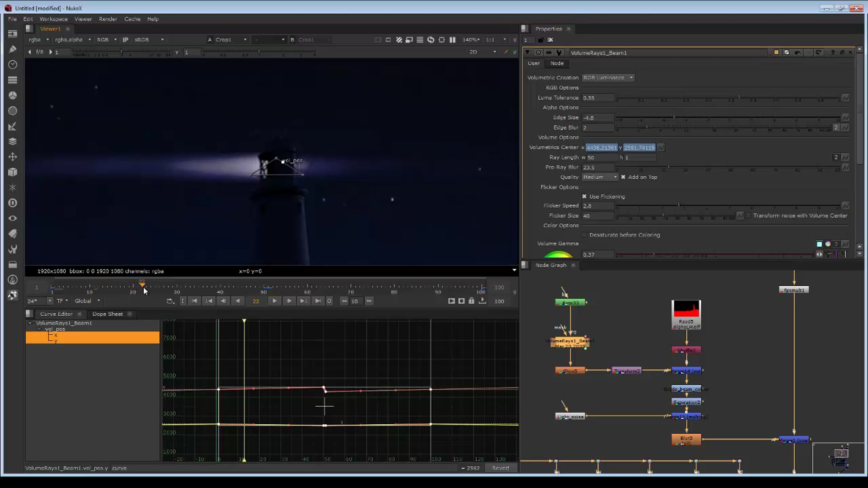Open the sRGB viewer process dropdown

click(149, 40)
